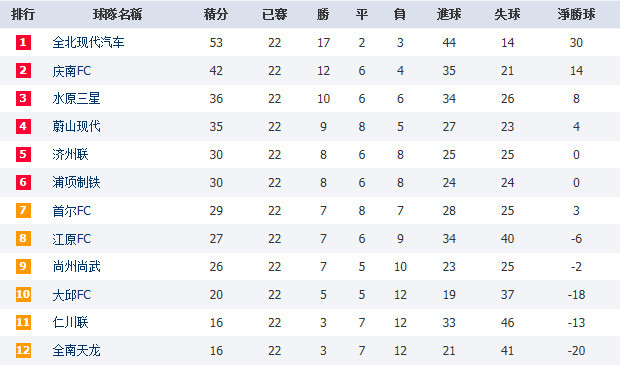Open team link 全北现代汽车
The width and height of the screenshot is (620, 365).
89,42
